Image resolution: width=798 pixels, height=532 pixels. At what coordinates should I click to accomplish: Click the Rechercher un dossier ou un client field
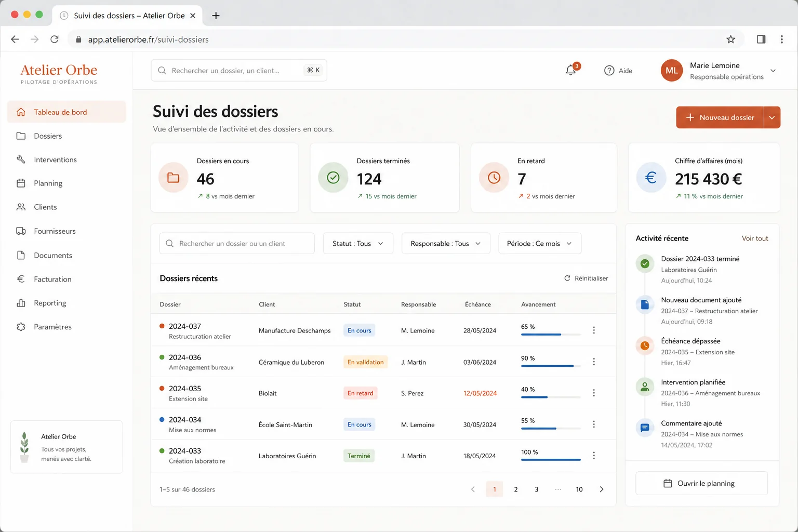[x=237, y=244]
